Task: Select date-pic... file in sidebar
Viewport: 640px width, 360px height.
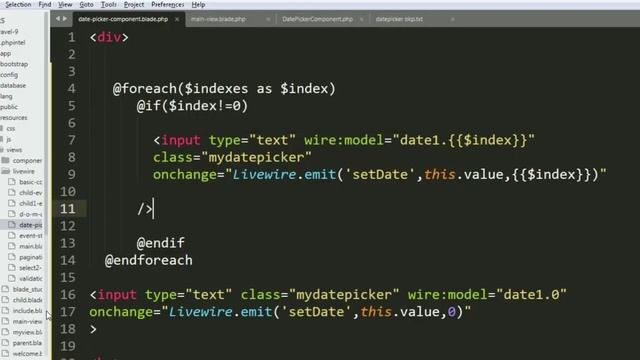Action: (x=31, y=225)
